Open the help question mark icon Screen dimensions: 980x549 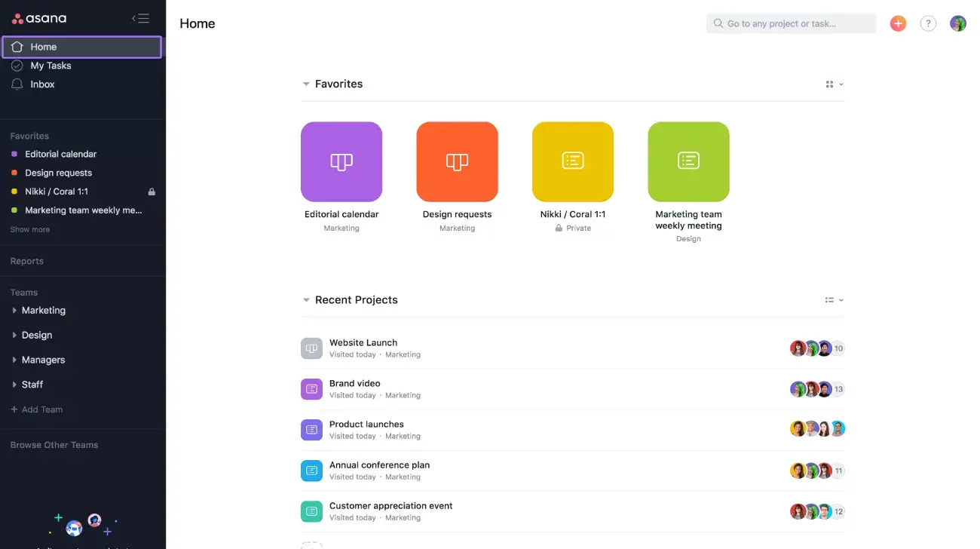tap(928, 23)
